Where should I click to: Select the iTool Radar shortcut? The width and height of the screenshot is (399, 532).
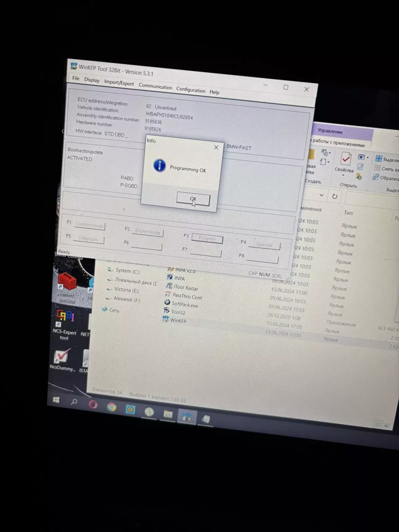(185, 288)
